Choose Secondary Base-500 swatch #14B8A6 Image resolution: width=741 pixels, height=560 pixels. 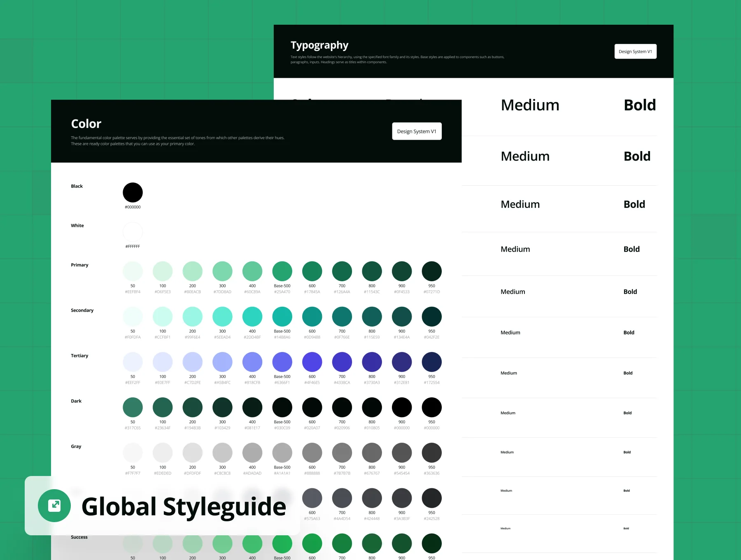point(282,317)
